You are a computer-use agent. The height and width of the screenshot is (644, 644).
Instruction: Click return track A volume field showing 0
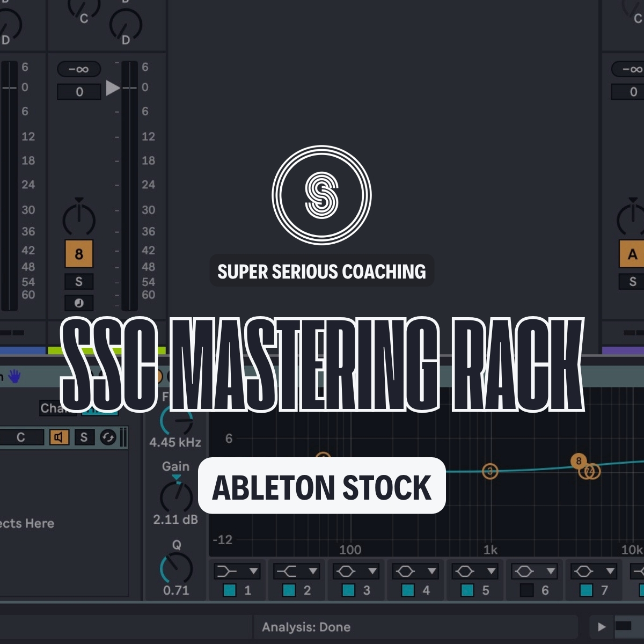coord(628,92)
